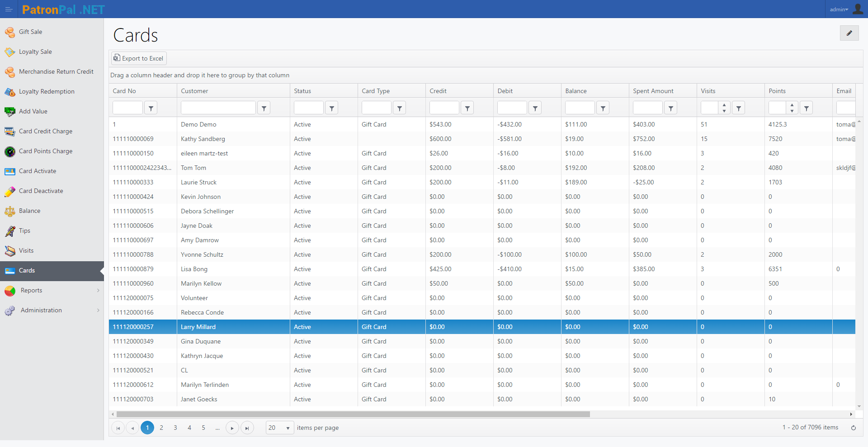
Task: Open the items per page dropdown
Action: point(280,428)
